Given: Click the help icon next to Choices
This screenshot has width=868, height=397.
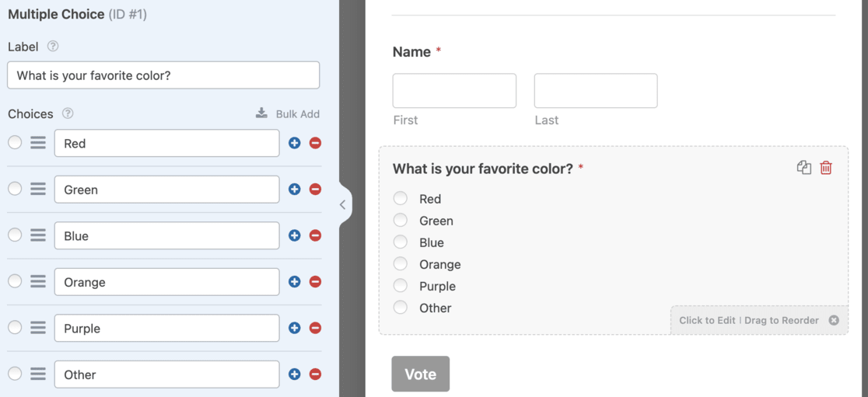Looking at the screenshot, I should pos(68,113).
